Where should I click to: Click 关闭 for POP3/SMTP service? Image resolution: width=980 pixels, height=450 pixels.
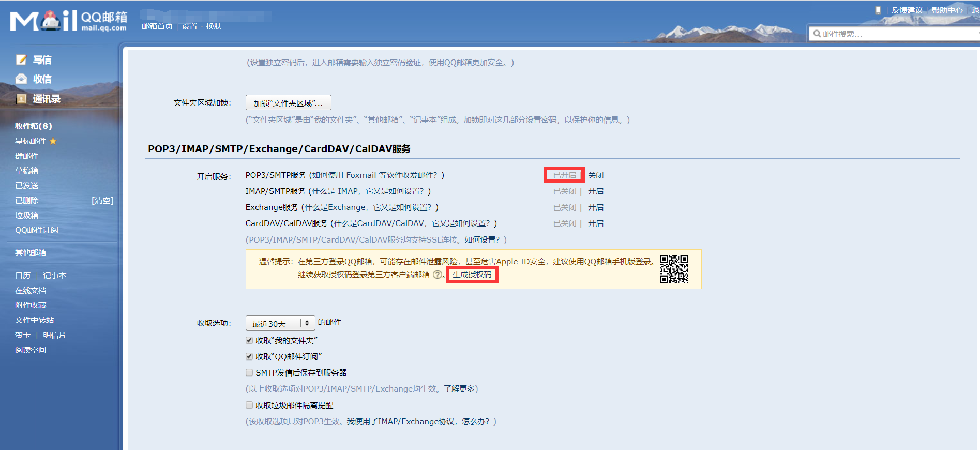tap(596, 175)
